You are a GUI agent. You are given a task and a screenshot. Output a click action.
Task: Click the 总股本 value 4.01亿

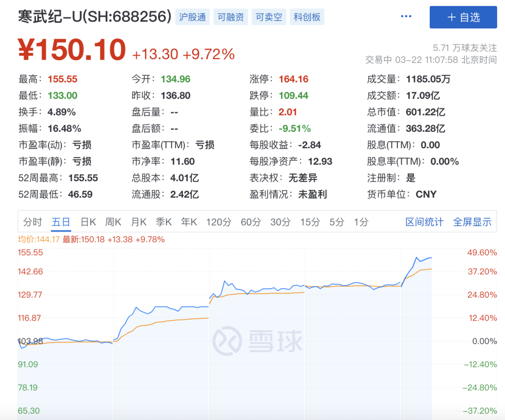[x=185, y=178]
